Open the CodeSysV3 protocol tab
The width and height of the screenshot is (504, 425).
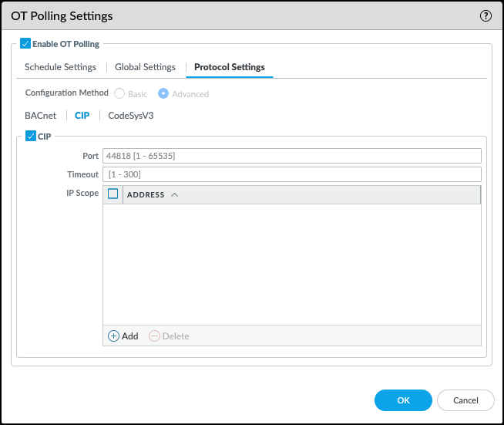(x=131, y=116)
